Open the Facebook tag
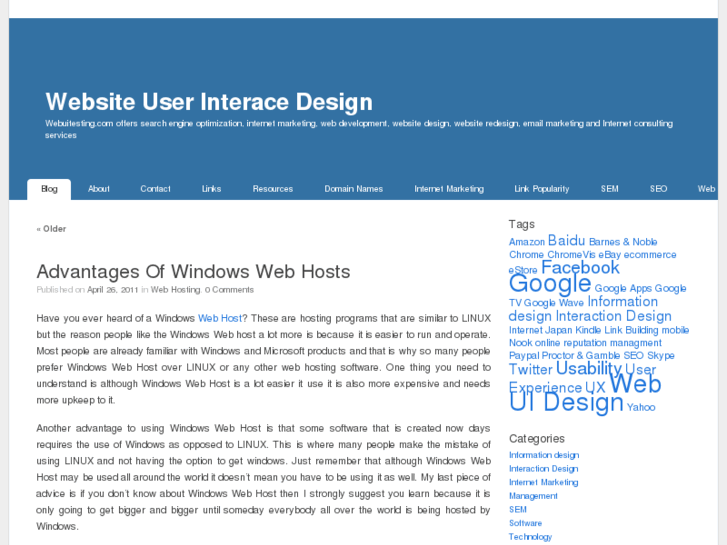727x545 pixels. [580, 267]
